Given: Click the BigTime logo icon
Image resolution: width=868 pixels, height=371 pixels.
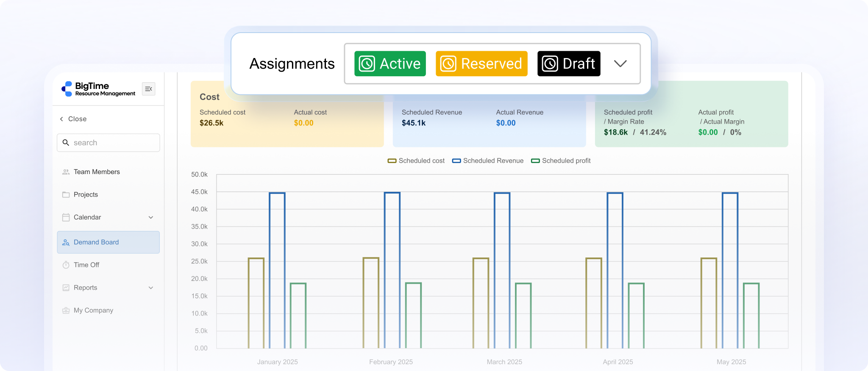Looking at the screenshot, I should pos(67,89).
